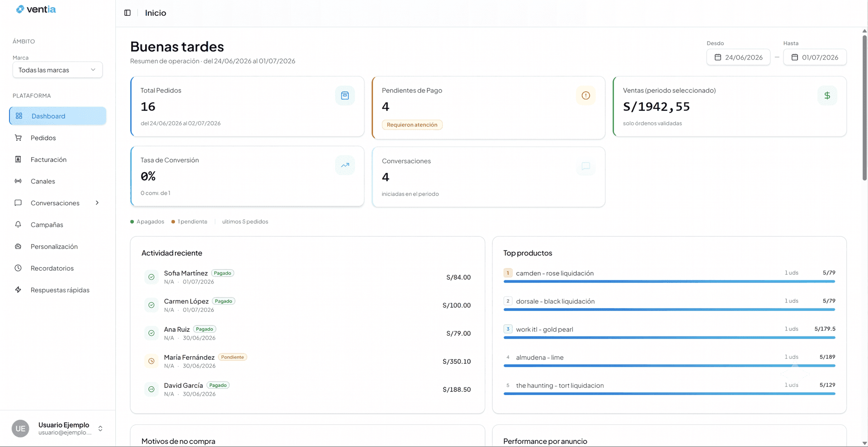Click Sofía Martínez amount S/84.00
The image size is (868, 447).
click(x=458, y=277)
